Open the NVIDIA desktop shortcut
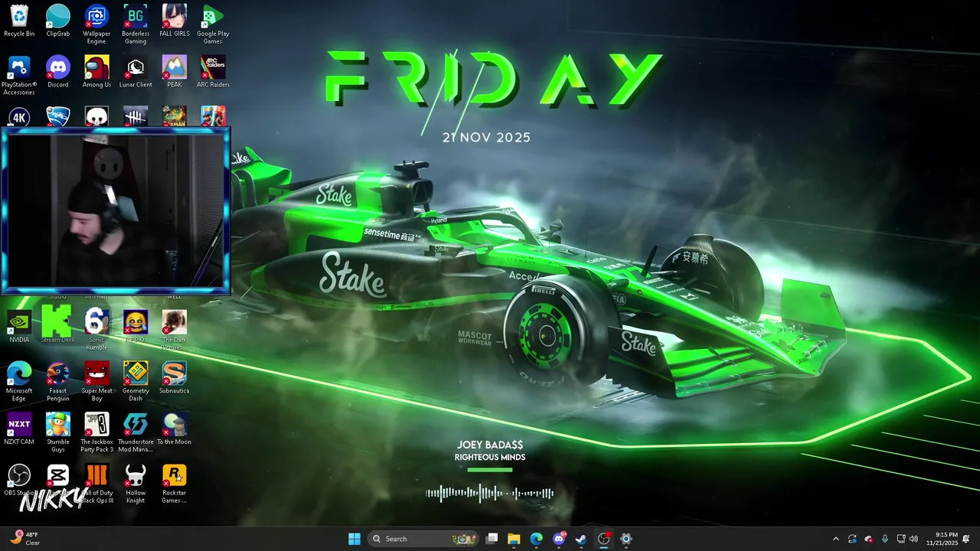Screen dimensions: 980x551 tap(19, 327)
